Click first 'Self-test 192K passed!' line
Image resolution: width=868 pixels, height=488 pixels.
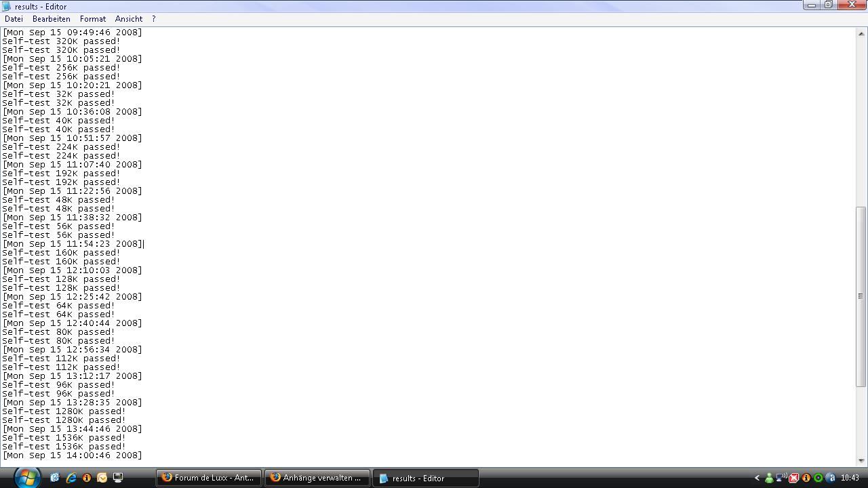pos(61,173)
